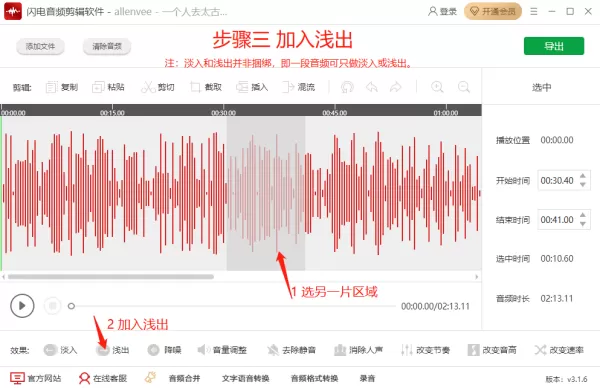Image resolution: width=600 pixels, height=388 pixels.
Task: Zoom out the waveform with magnifier minus
Action: (464, 87)
